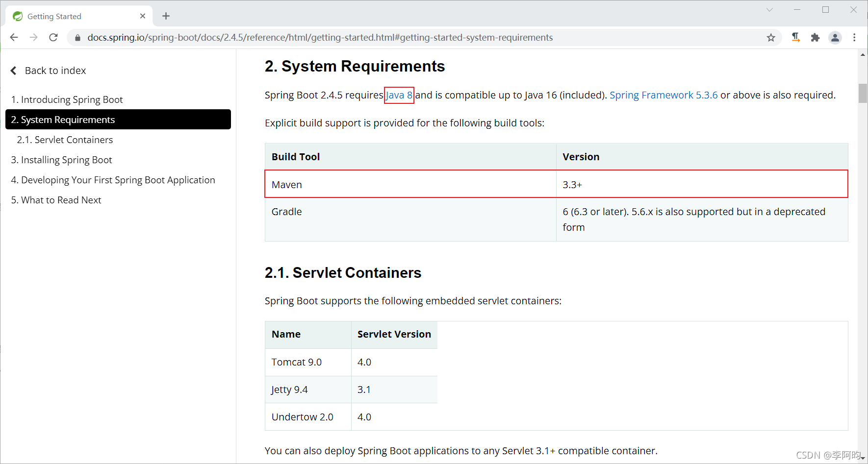Screen dimensions: 868x464
Task: Open Servlet Containers subsection in sidebar
Action: (x=65, y=140)
